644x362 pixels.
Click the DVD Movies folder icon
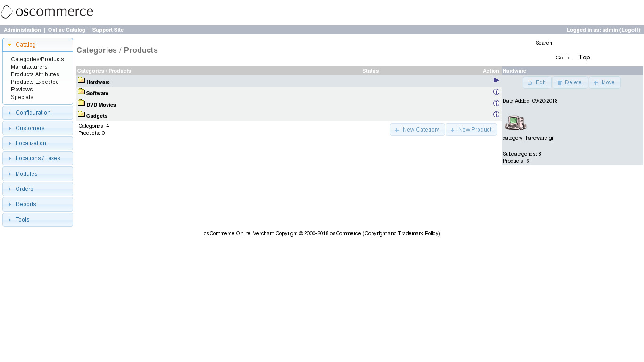[x=81, y=103]
